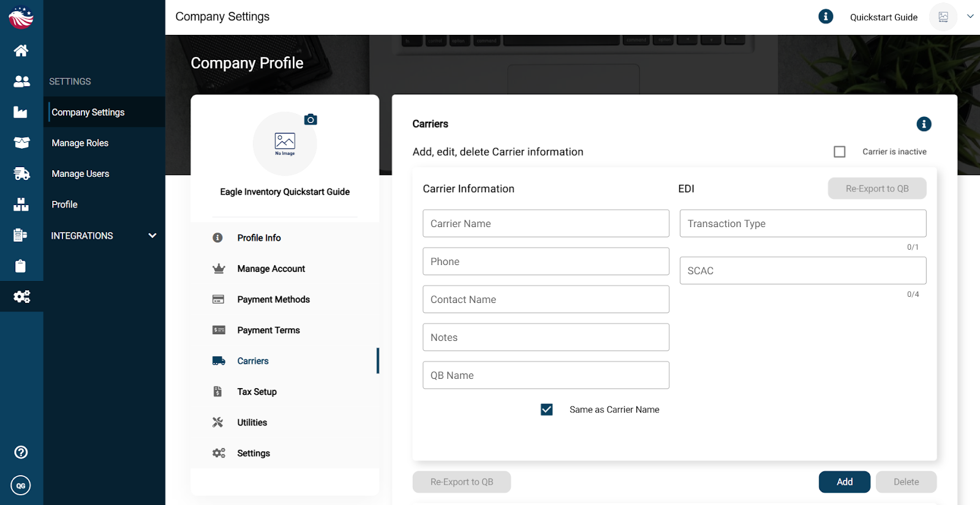Open the user account dropdown arrow
980x505 pixels.
(970, 17)
